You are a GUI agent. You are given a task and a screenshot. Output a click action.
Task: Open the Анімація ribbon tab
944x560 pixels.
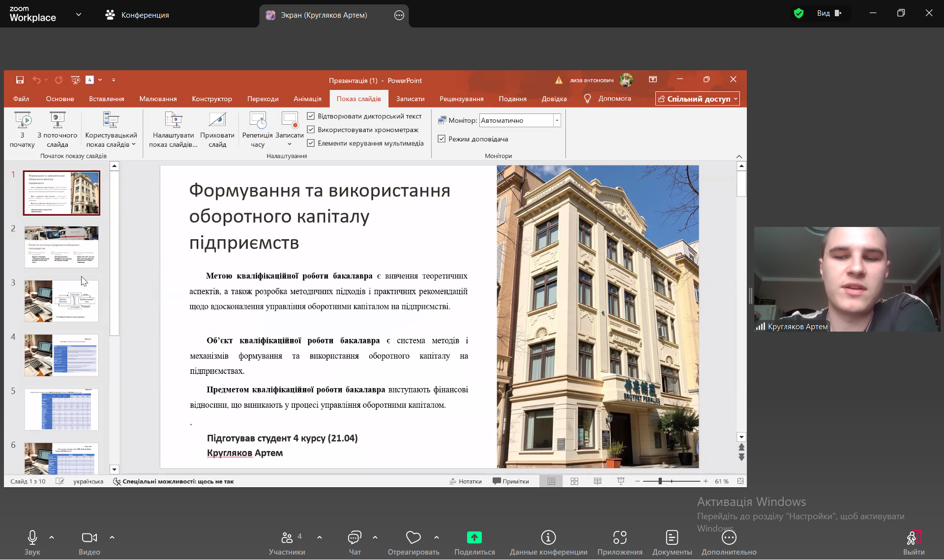307,99
